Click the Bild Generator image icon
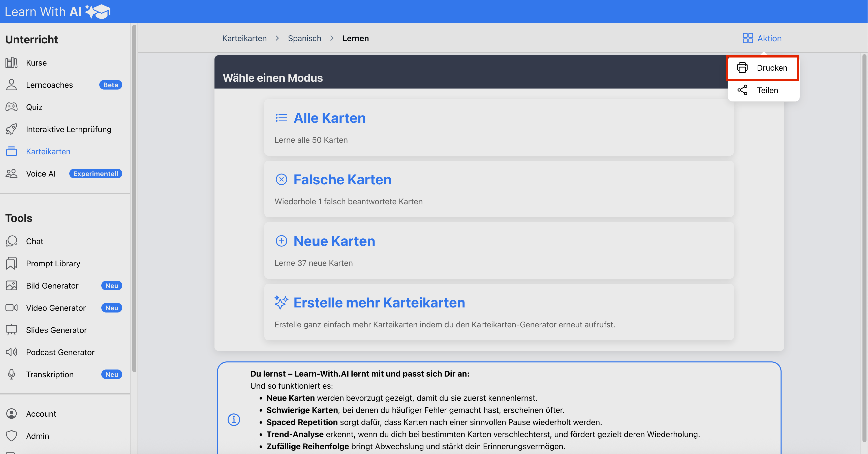 [x=11, y=286]
